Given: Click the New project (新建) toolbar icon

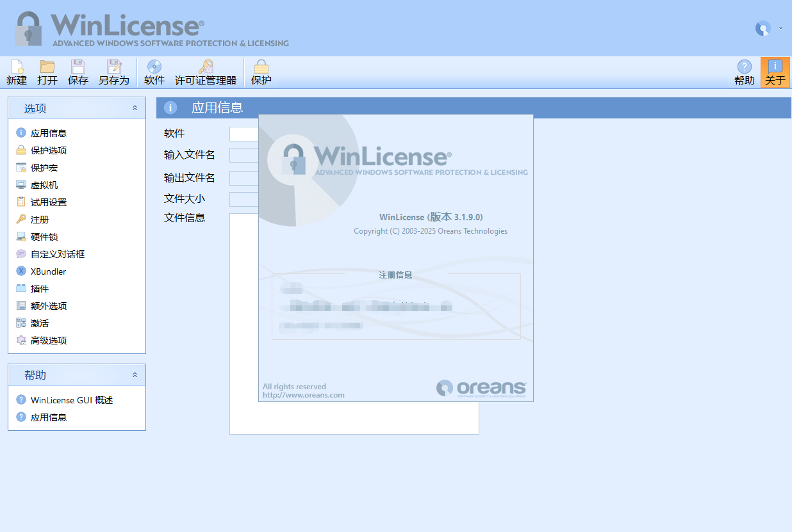Looking at the screenshot, I should click(17, 72).
